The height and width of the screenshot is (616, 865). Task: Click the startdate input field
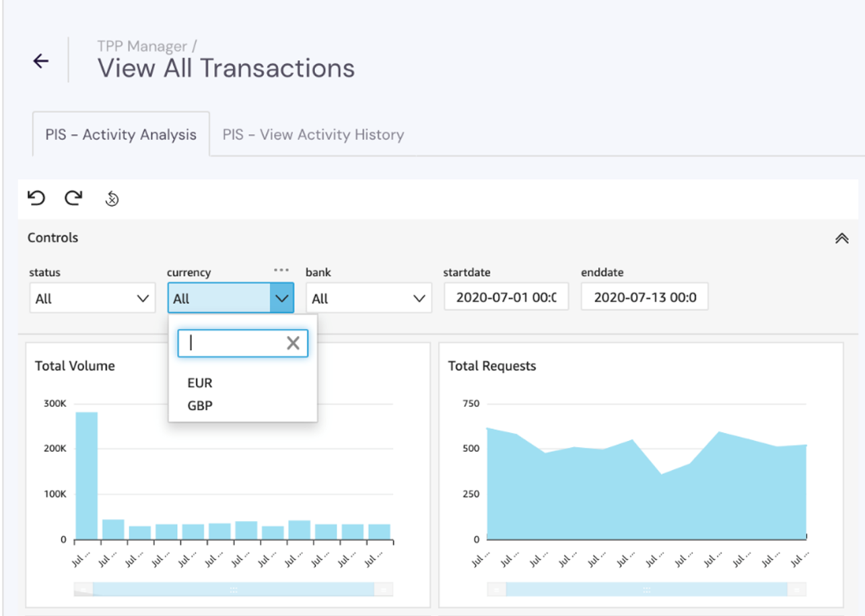[506, 297]
